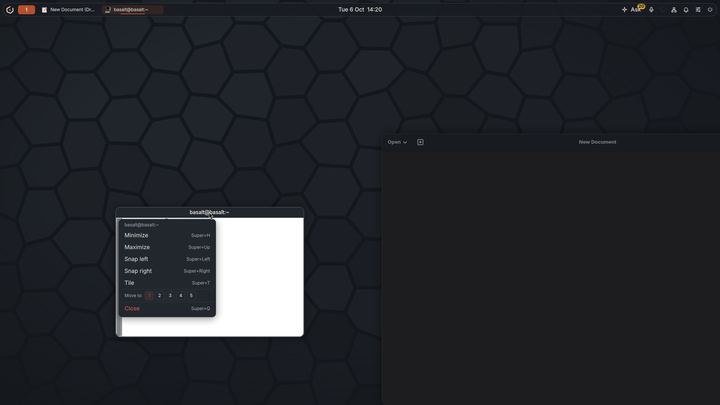Move window to workspace 4
Screen dimensions: 720x405
click(180, 296)
